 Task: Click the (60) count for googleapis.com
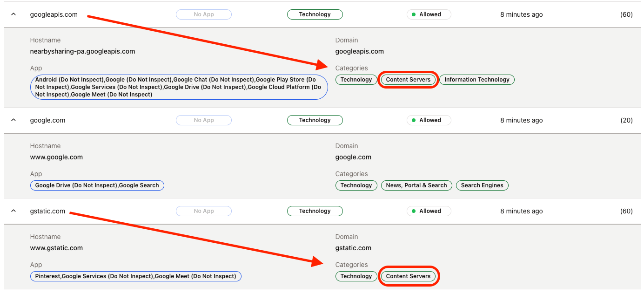[x=626, y=14]
